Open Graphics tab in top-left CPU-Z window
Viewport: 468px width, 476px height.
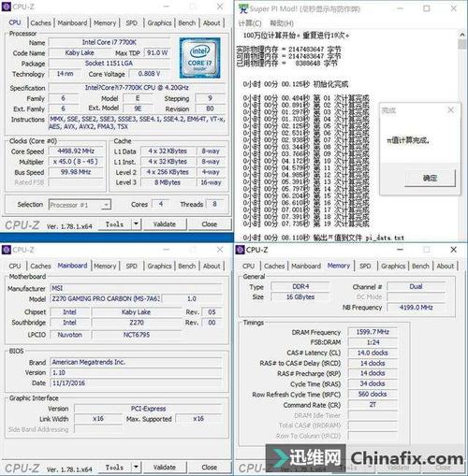[x=159, y=23]
